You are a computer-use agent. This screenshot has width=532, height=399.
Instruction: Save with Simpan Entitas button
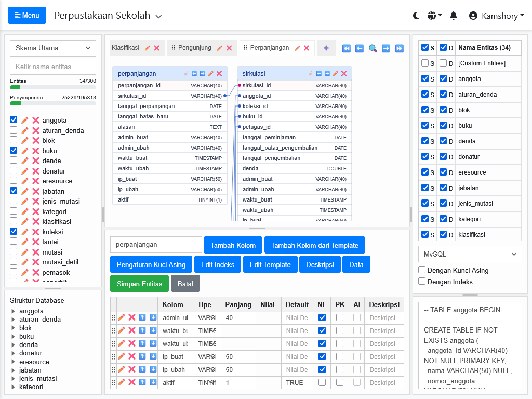(139, 284)
